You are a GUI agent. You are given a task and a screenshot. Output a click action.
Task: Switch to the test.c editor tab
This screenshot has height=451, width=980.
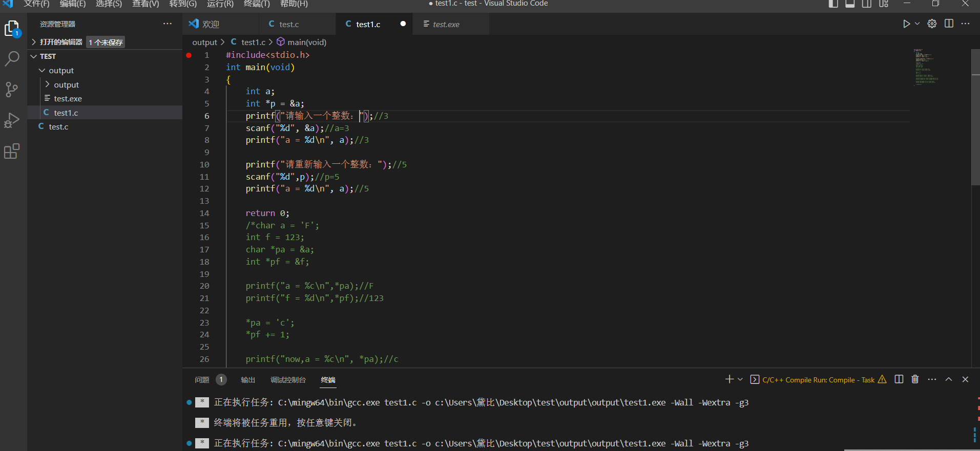pos(297,24)
